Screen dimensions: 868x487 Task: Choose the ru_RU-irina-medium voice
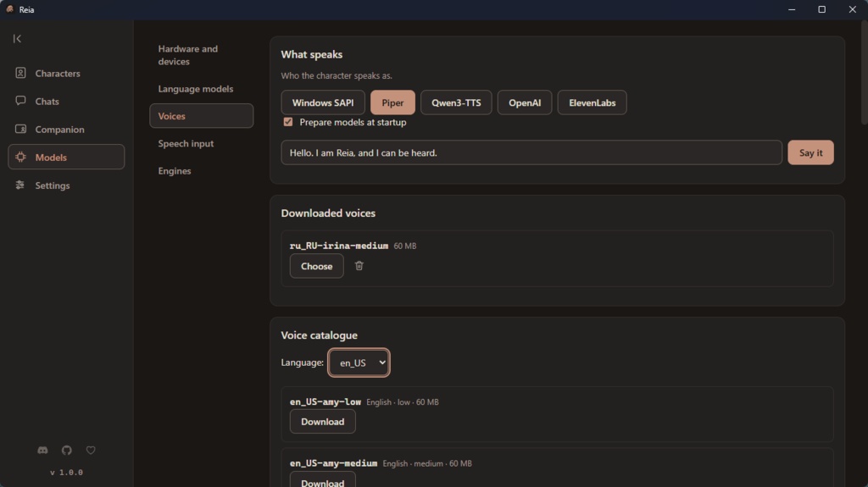tap(317, 266)
